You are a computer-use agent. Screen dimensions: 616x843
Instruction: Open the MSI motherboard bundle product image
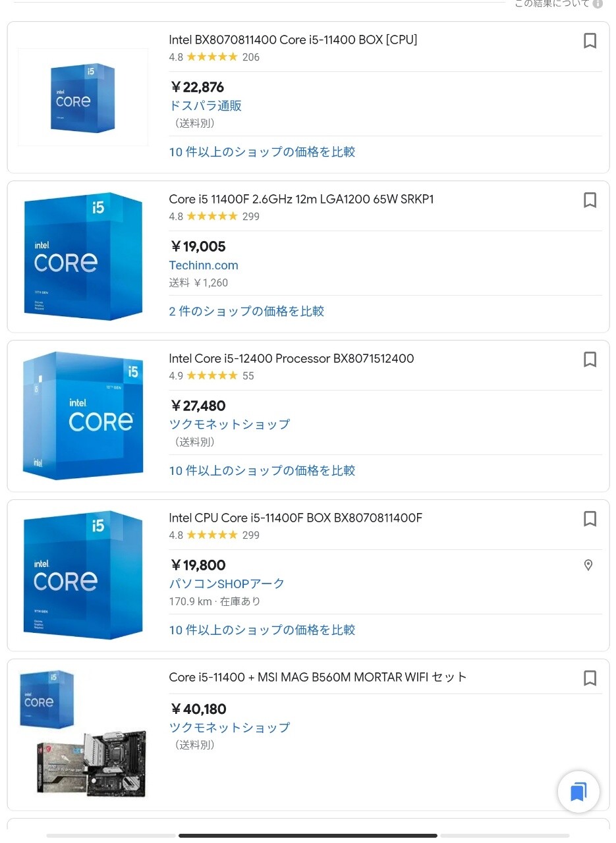83,734
